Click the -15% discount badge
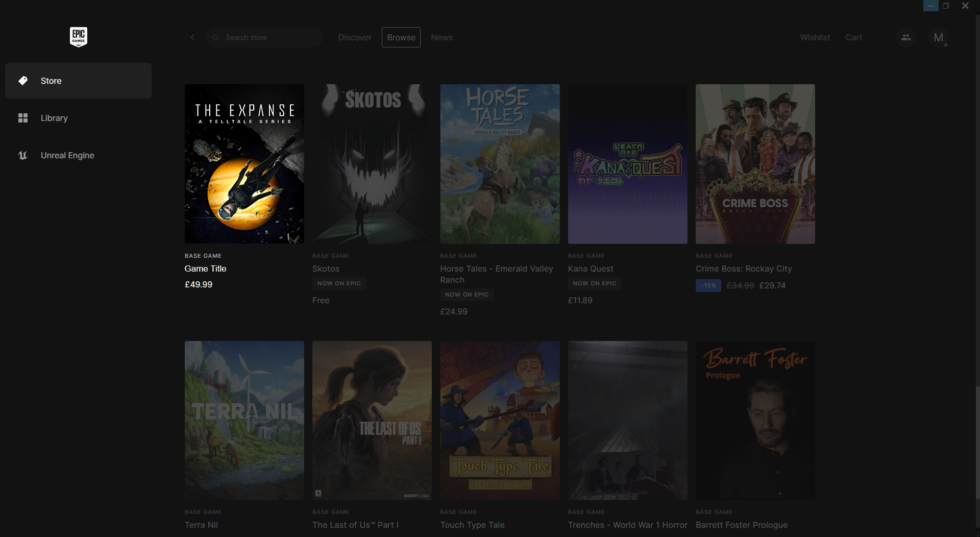Image resolution: width=980 pixels, height=537 pixels. point(708,285)
